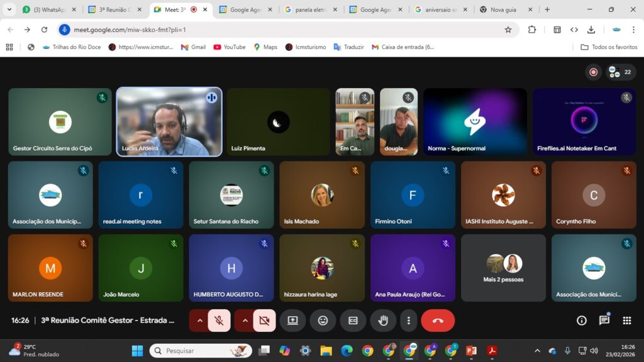644x362 pixels.
Task: Open more options three-dot menu
Action: (x=409, y=321)
